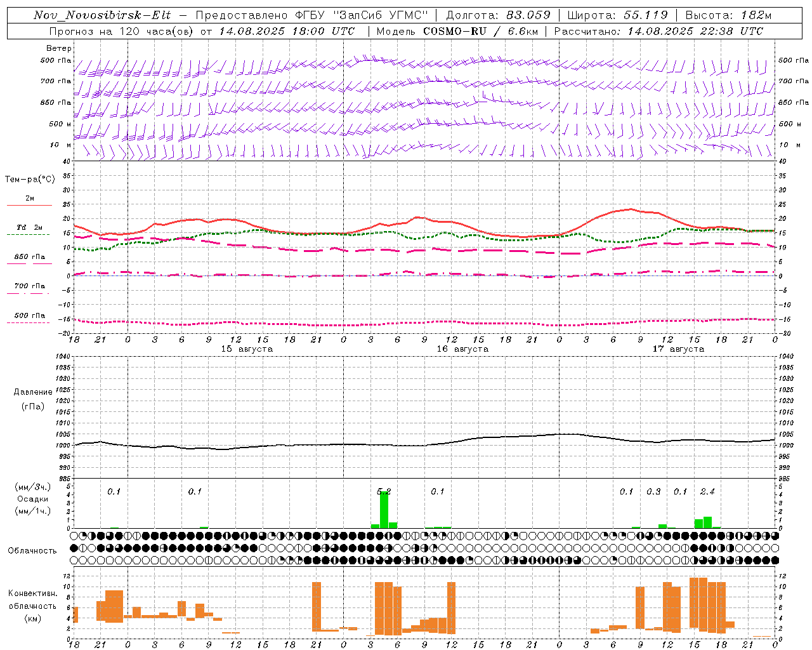The height and width of the screenshot is (650, 812).
Task: Click the Рассчитано: 14.08.2025 22:38 UTC text
Action: pos(659,31)
